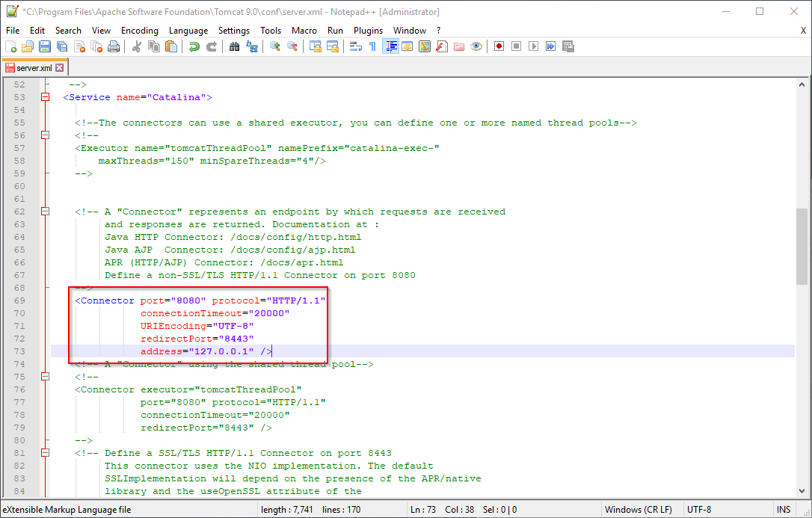This screenshot has height=518, width=812.
Task: Print the document with the printer icon
Action: (114, 46)
